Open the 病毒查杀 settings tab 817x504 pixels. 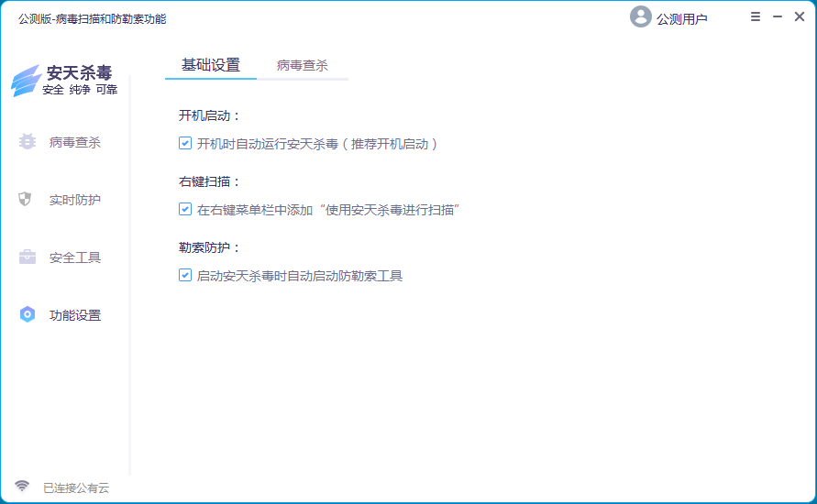303,65
